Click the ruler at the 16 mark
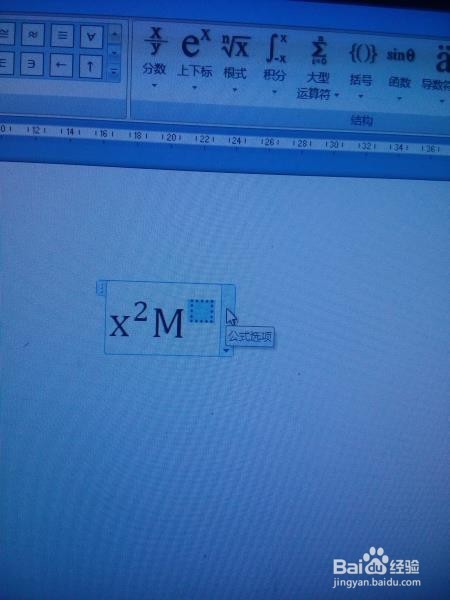The width and height of the screenshot is (450, 600). pos(103,134)
